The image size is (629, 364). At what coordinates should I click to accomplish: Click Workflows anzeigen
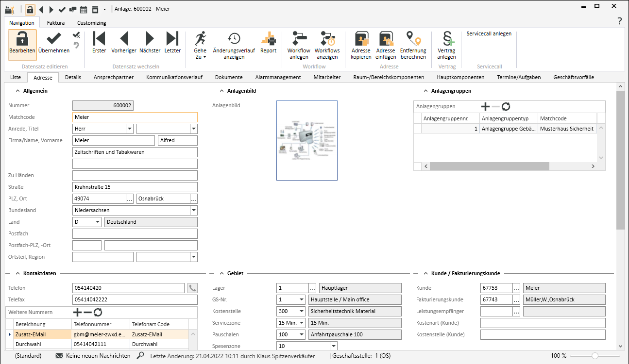(x=327, y=45)
